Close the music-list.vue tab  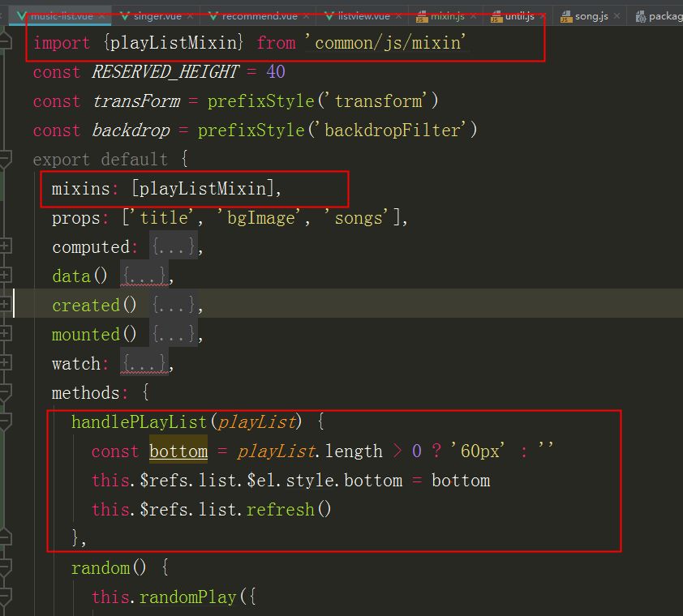point(101,16)
